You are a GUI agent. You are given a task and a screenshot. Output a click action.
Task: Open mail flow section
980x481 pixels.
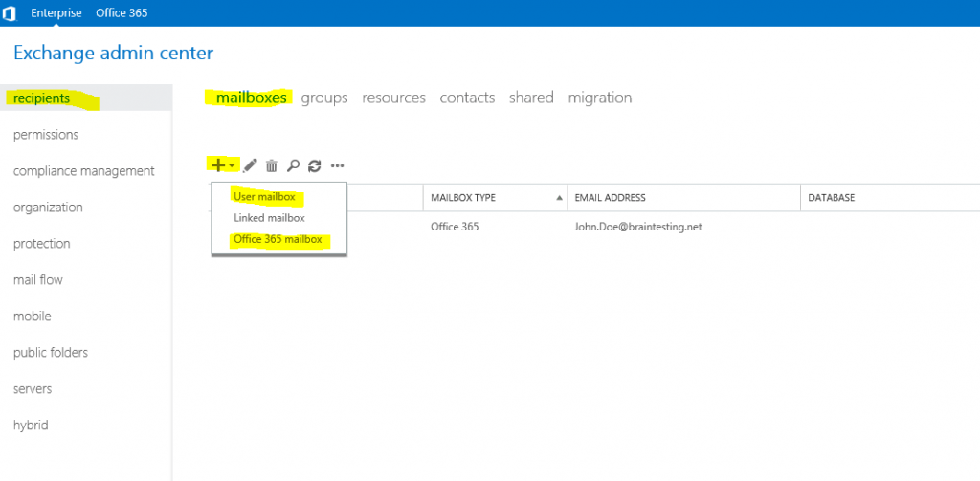38,279
